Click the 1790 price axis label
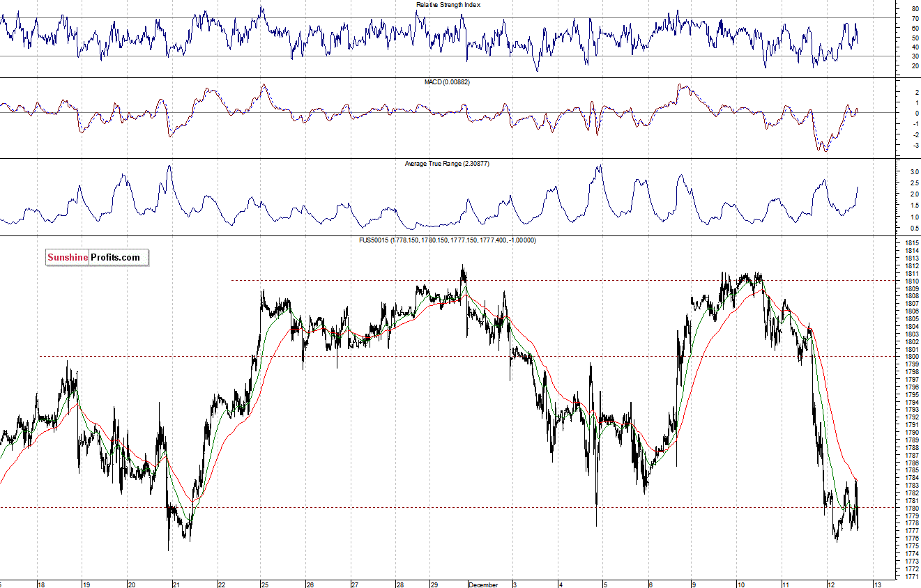Viewport: 921px width, 588px height. tap(911, 433)
